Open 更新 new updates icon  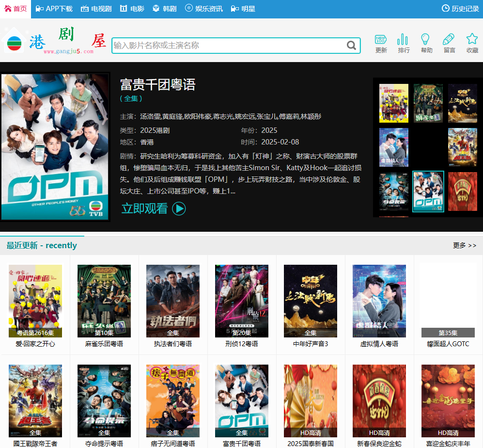tap(381, 44)
